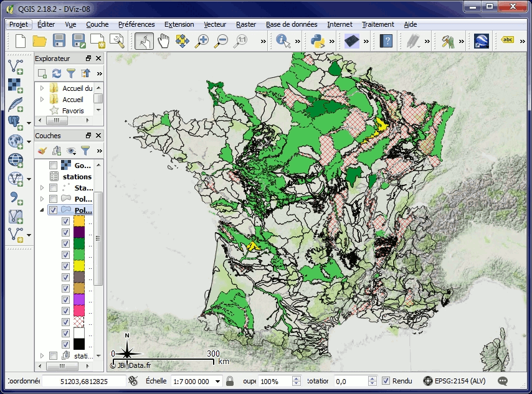Open the Vecteur menu
Image resolution: width=532 pixels, height=394 pixels.
215,24
